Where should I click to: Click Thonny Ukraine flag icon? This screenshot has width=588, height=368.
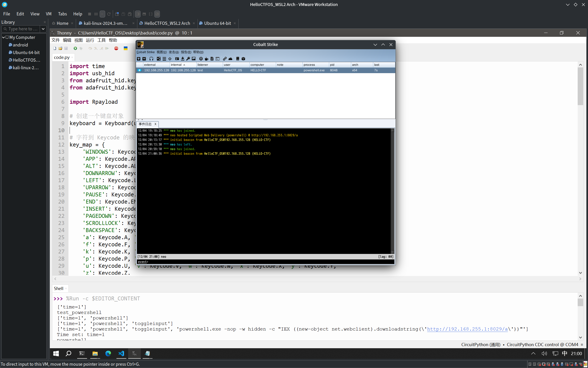(126, 49)
